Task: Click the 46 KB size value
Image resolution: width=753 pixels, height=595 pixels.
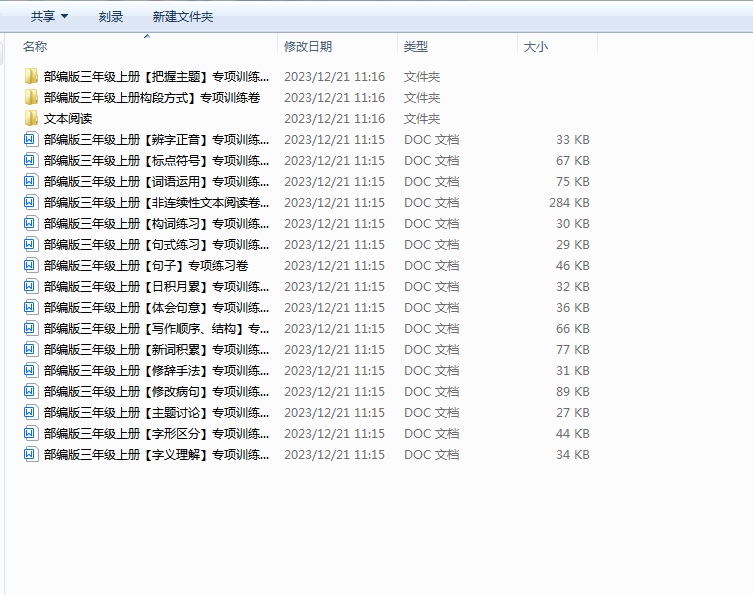Action: 572,266
